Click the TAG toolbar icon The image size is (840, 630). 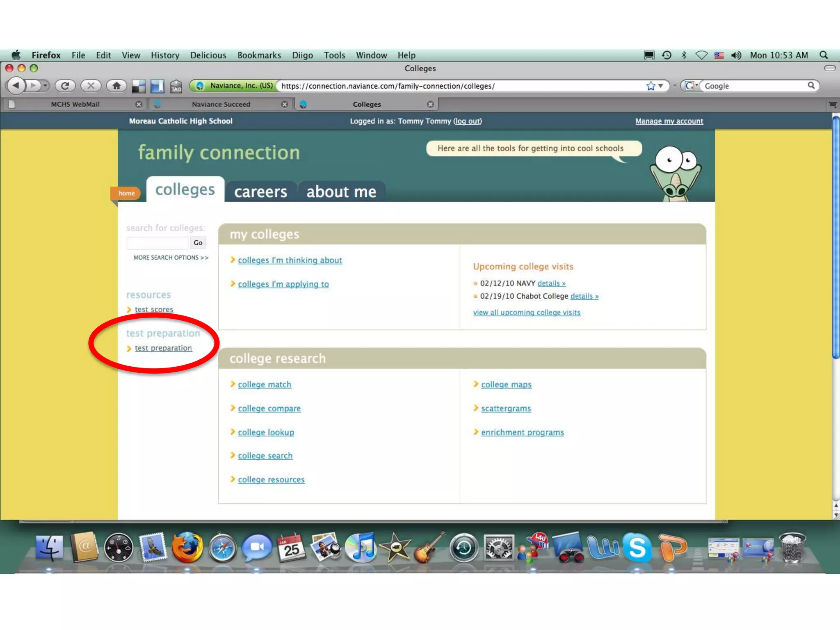176,86
